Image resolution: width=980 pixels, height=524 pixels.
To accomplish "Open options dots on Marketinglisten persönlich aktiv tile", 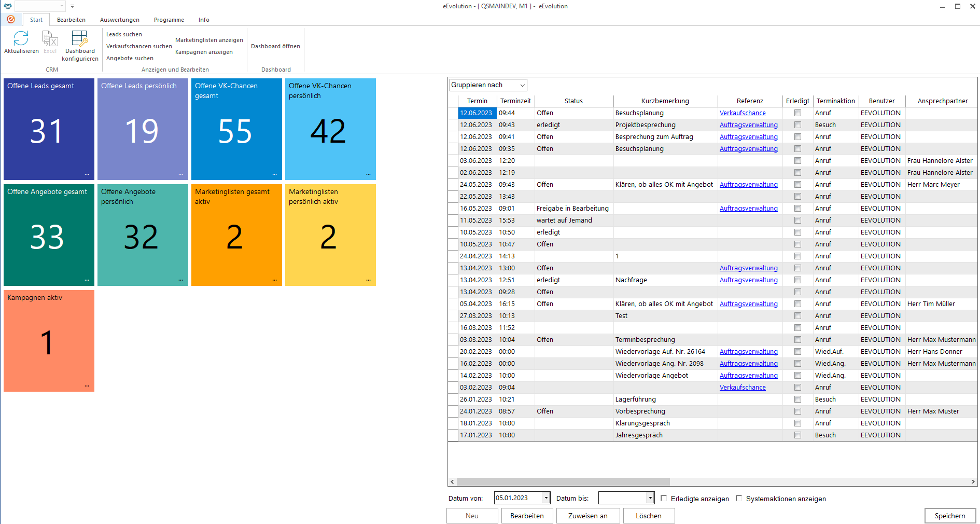I will click(368, 280).
